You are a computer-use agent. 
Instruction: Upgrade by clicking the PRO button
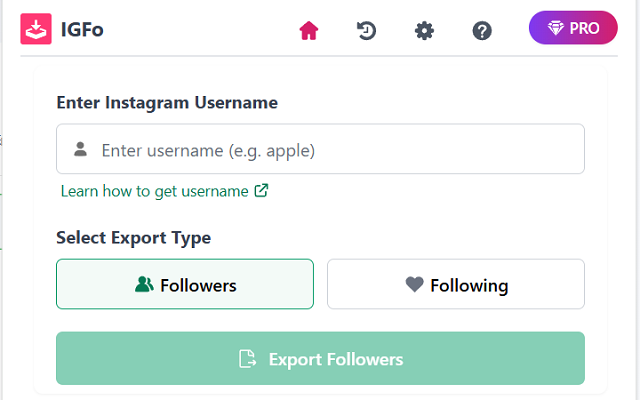(573, 28)
